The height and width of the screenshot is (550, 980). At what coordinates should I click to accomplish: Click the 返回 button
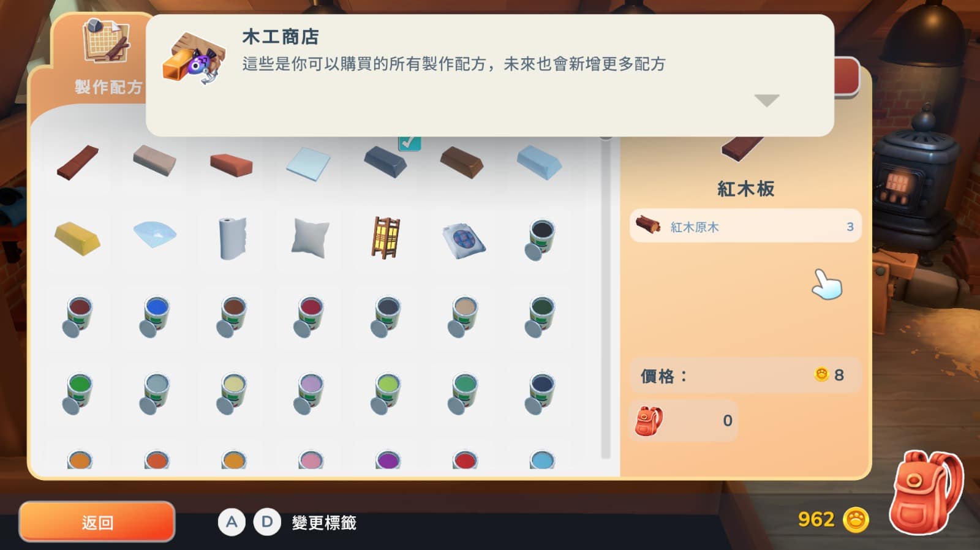coord(97,522)
